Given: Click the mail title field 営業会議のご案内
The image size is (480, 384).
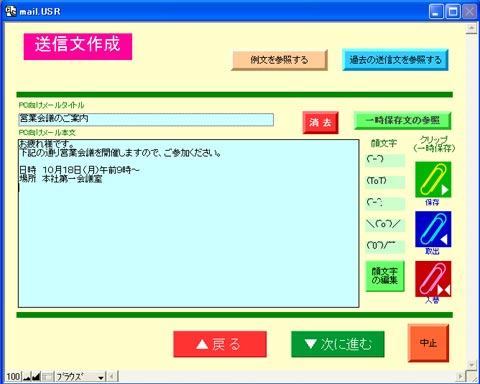Looking at the screenshot, I should [146, 119].
